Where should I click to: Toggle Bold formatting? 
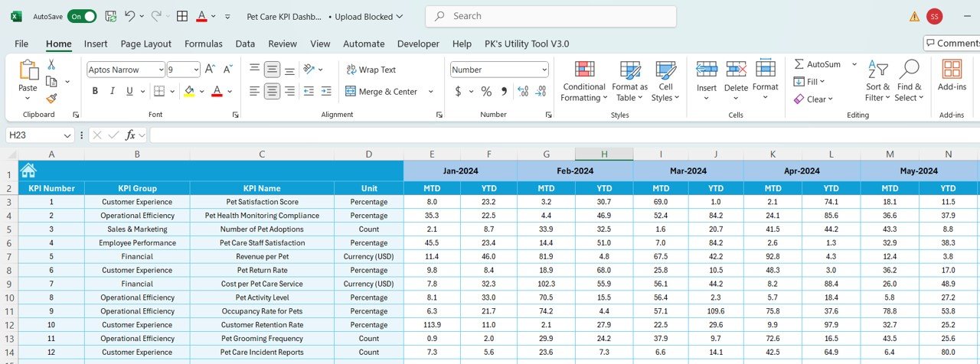click(x=95, y=91)
